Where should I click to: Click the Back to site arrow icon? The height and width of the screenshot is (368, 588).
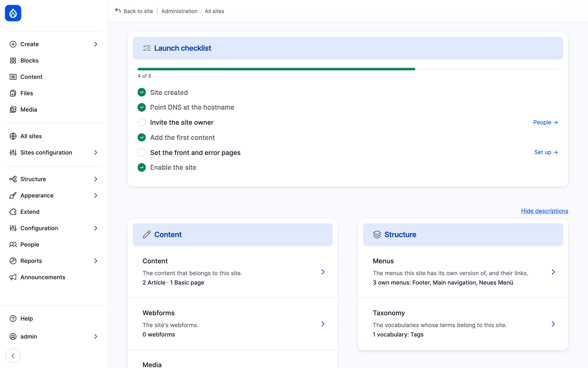point(118,11)
